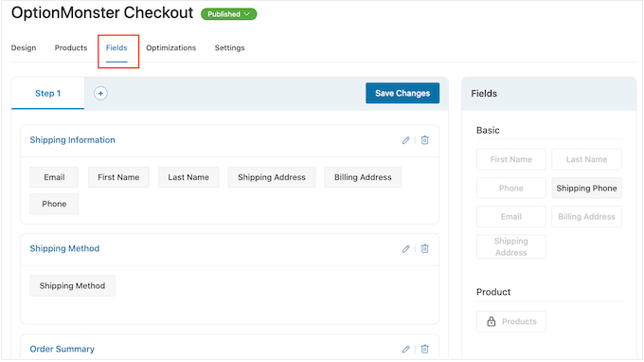Screen dimensions: 644x362
Task: Select the Email field in Shipping Information
Action: (x=54, y=177)
